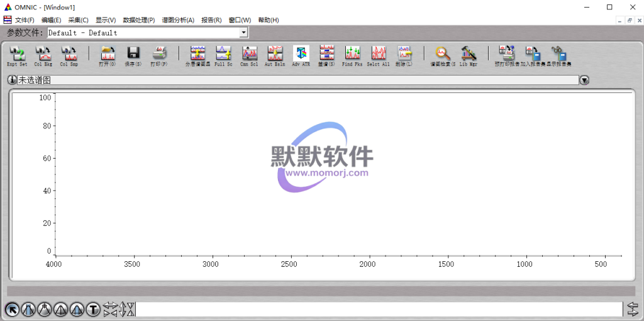Click the 保存(S) save icon
This screenshot has width=644, height=321.
pyautogui.click(x=133, y=55)
